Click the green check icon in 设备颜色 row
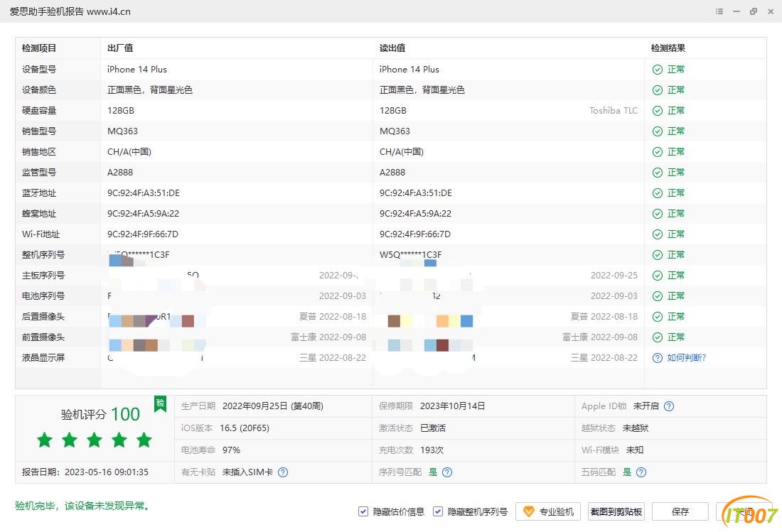The image size is (782, 532). (x=658, y=90)
